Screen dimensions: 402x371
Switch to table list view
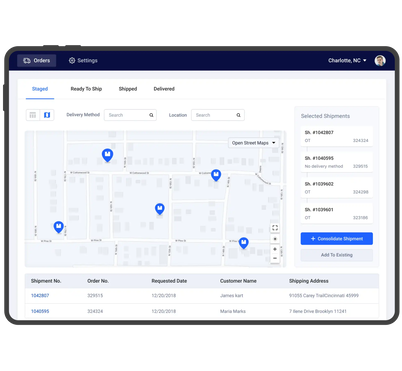tap(33, 115)
